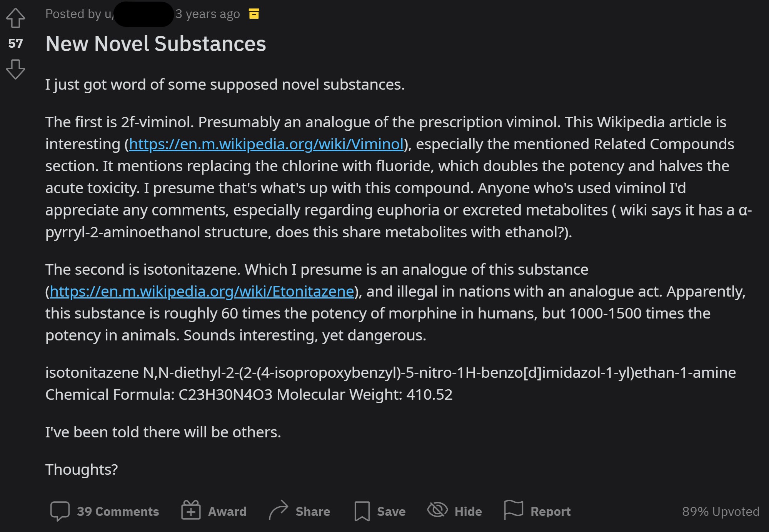Click the Report flag icon
Screen dimensions: 769x532
click(513, 511)
